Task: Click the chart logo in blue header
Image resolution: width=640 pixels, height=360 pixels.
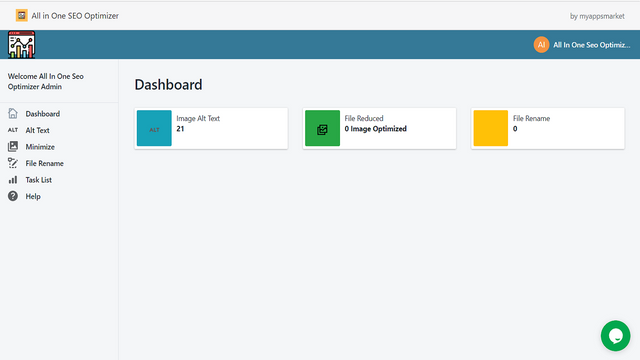Action: (21, 44)
